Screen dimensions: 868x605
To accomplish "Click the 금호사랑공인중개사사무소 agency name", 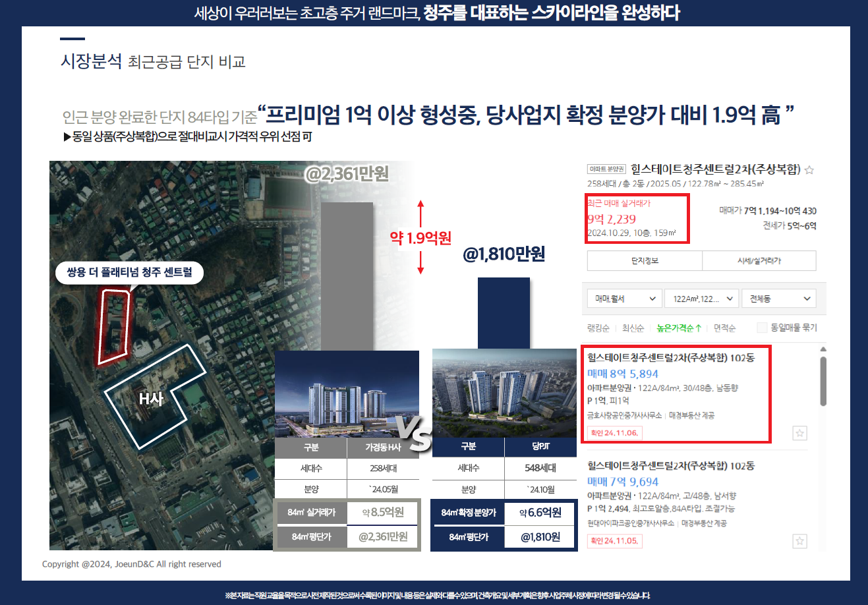I will (x=625, y=415).
